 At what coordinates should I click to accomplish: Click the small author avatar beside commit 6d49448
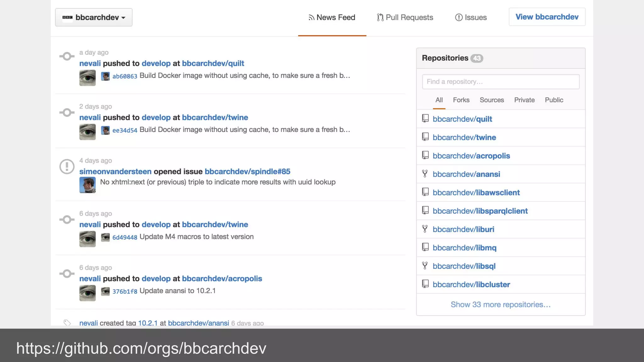[x=105, y=237]
